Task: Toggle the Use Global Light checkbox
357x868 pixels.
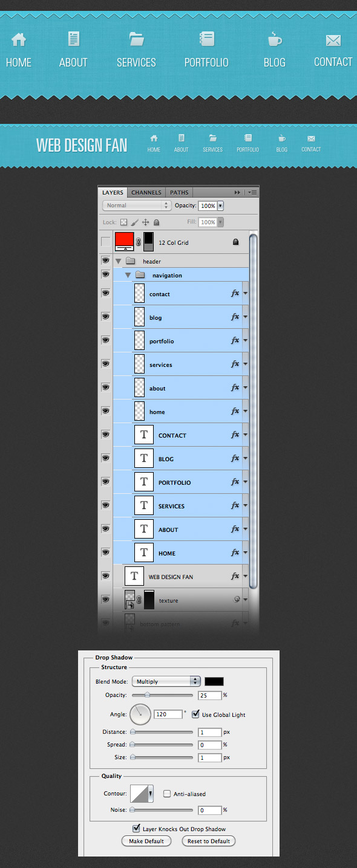Action: pos(195,714)
